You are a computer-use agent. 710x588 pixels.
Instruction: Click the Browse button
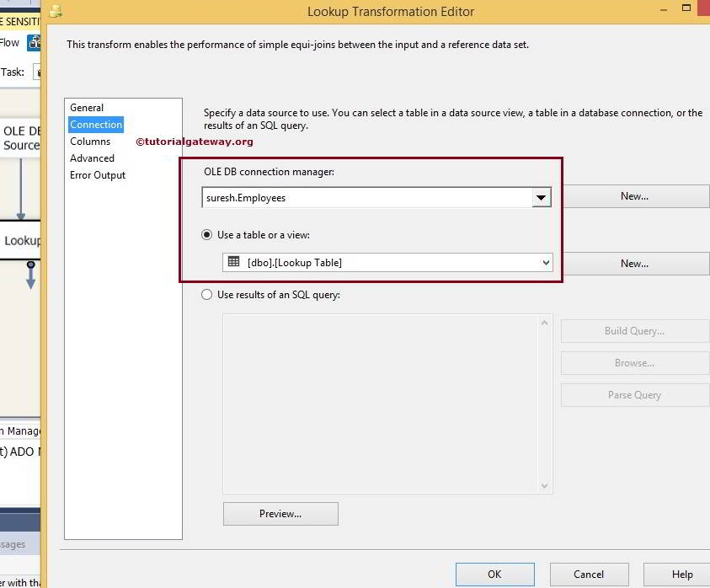(x=634, y=362)
